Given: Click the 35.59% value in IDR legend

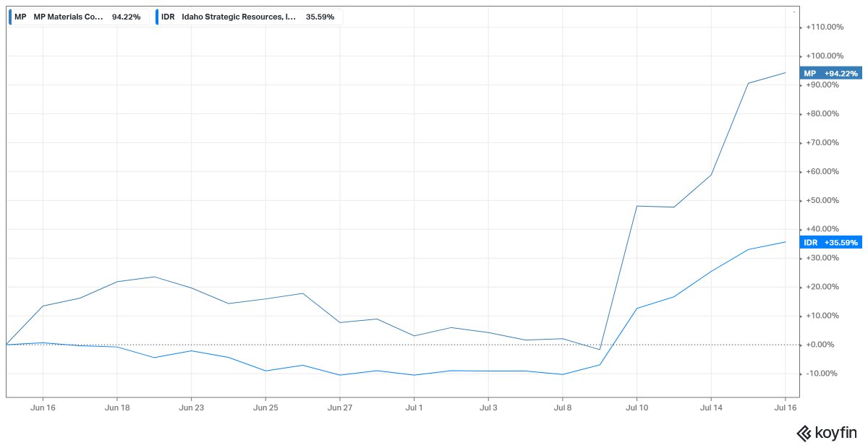Looking at the screenshot, I should 320,17.
